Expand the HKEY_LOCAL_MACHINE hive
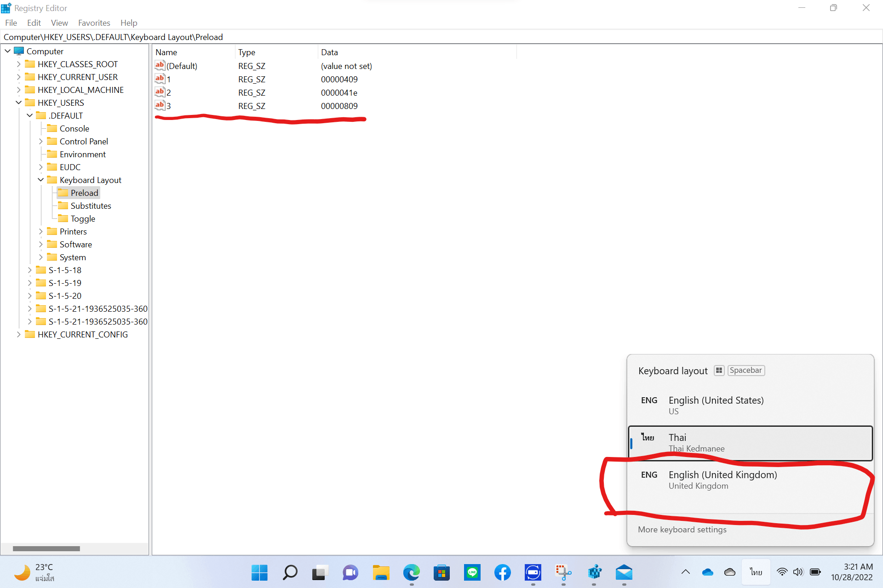The width and height of the screenshot is (883, 588). click(x=19, y=90)
